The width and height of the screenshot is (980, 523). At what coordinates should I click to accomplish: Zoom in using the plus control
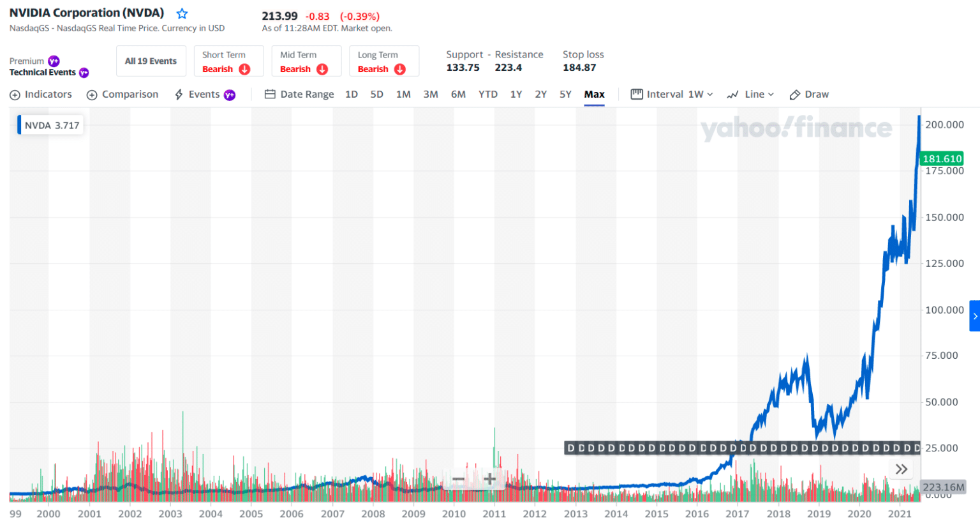coord(489,478)
